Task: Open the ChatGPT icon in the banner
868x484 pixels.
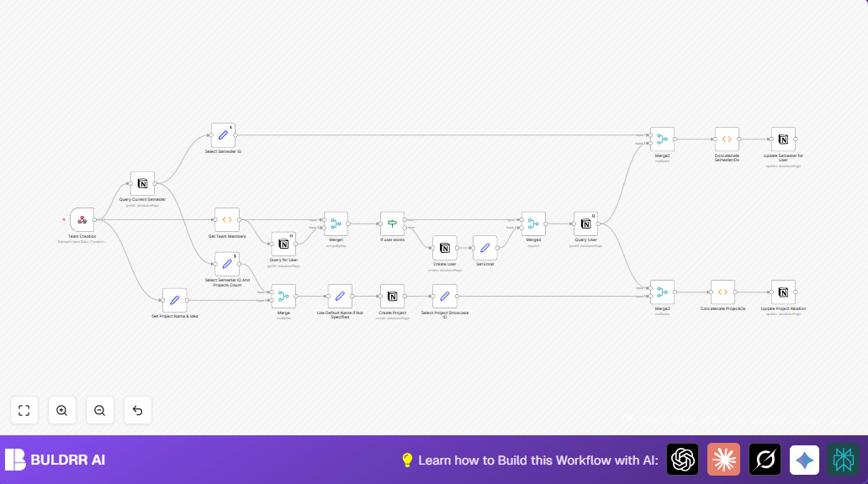Action: point(683,459)
